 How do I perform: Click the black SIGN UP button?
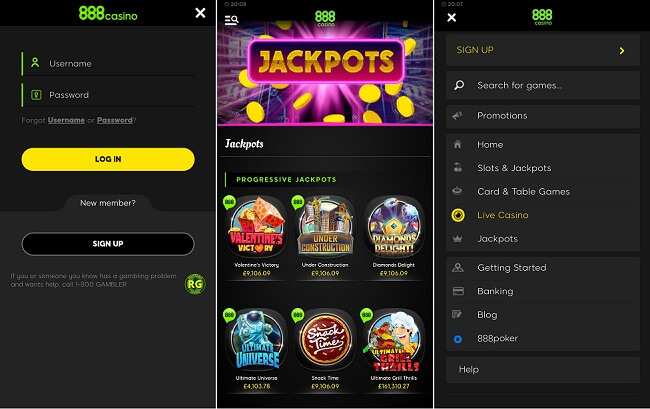[108, 244]
